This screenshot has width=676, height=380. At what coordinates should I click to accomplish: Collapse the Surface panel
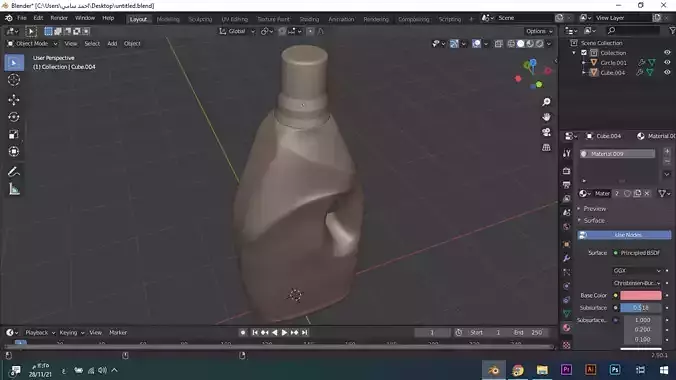click(594, 220)
